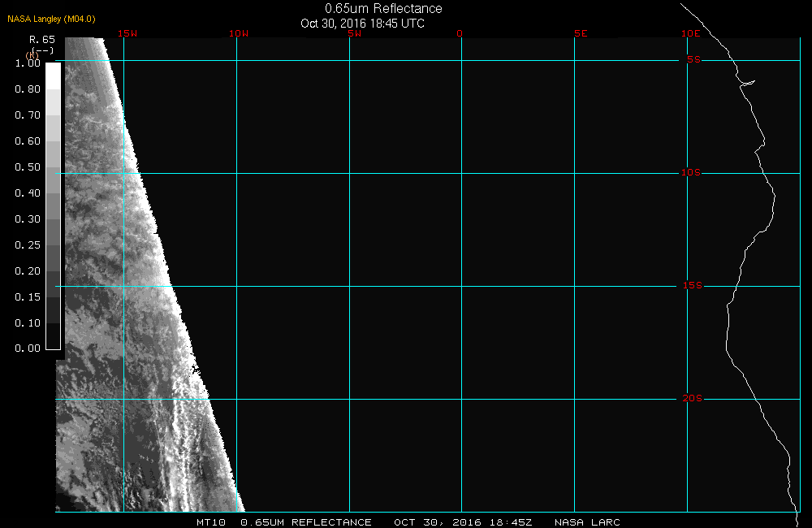Screen dimensions: 812x528
Task: Click the Oct 30, 2016 18:45 UTC timestamp
Action: pos(362,24)
